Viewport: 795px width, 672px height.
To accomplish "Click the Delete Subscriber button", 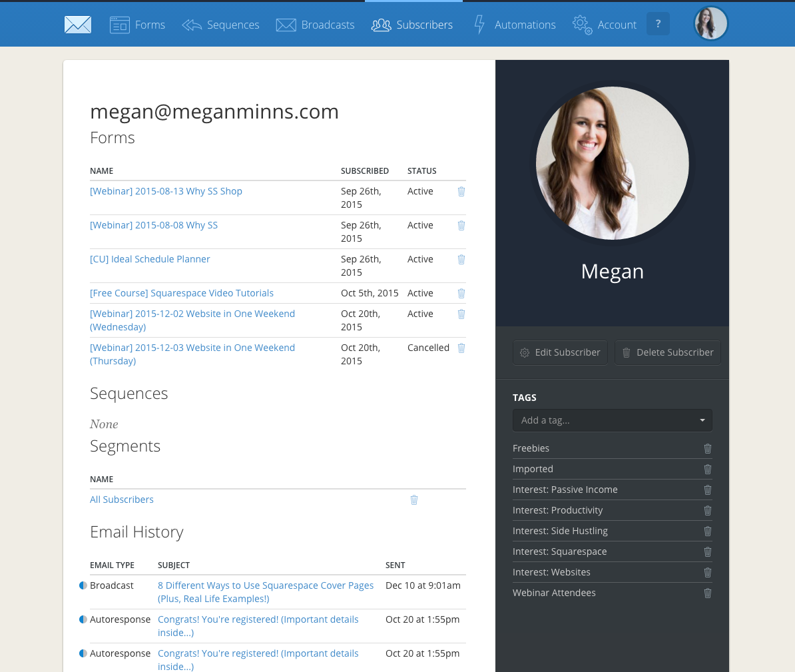I will (668, 352).
